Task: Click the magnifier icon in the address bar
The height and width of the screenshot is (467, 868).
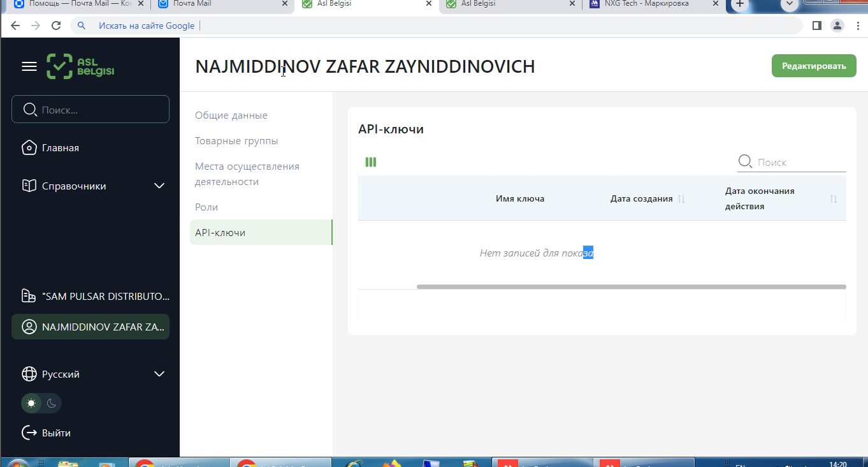Action: [81, 26]
